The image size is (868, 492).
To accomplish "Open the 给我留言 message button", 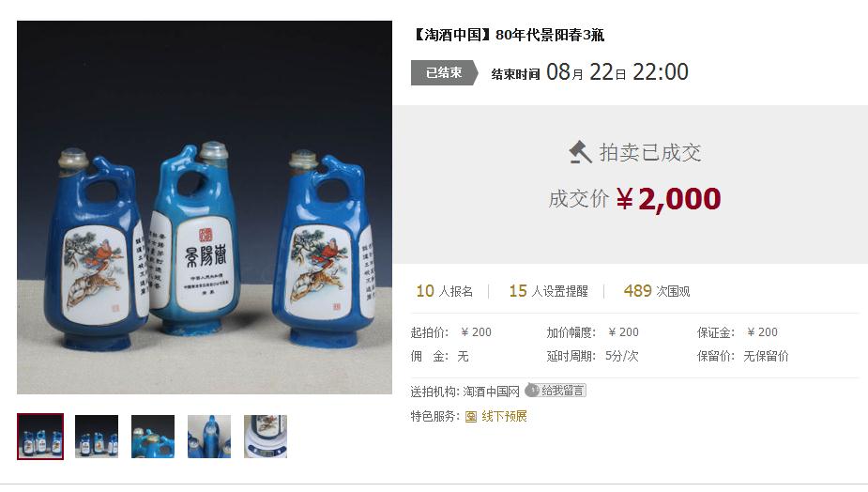I will pos(556,391).
